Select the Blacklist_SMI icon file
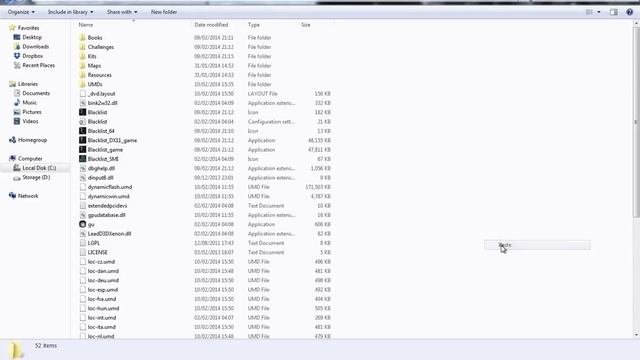This screenshot has height=360, width=640. [82, 159]
